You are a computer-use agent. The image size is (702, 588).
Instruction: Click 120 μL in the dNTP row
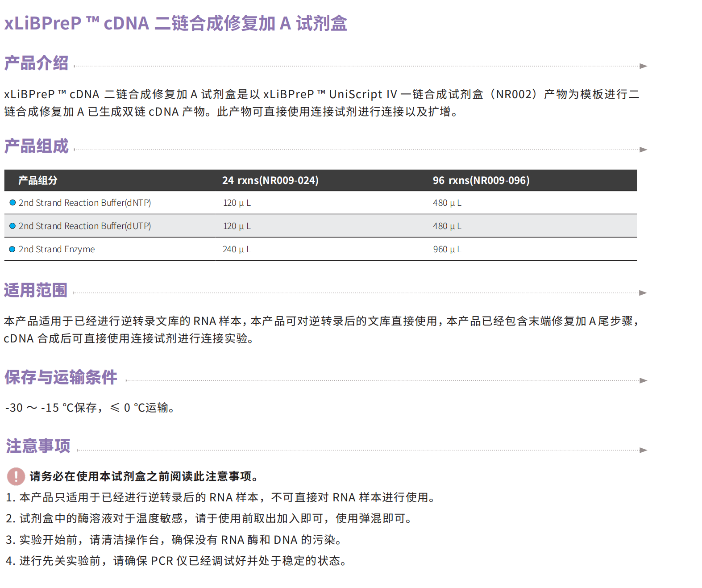pyautogui.click(x=237, y=203)
